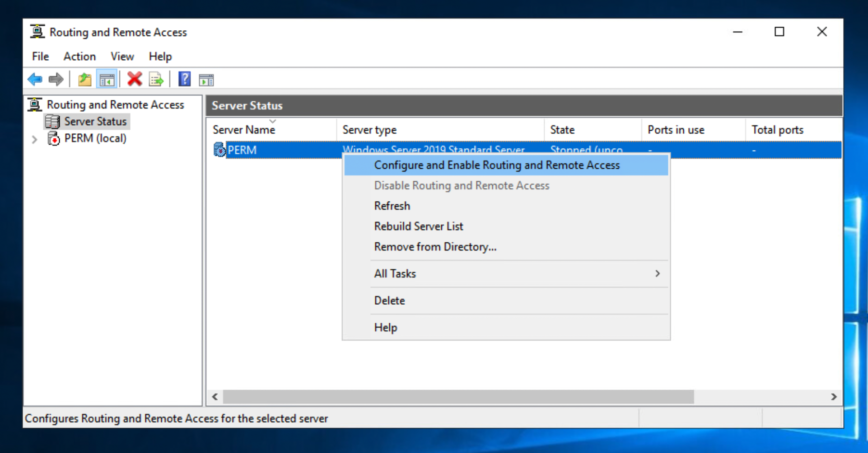Click the Server Name column sort arrow
The height and width of the screenshot is (453, 868).
[272, 121]
